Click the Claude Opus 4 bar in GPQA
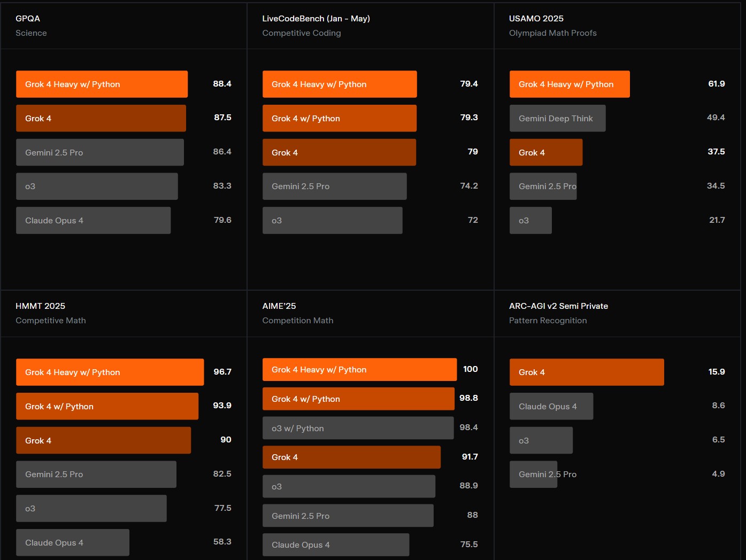Screen dimensions: 746x560 pos(94,220)
